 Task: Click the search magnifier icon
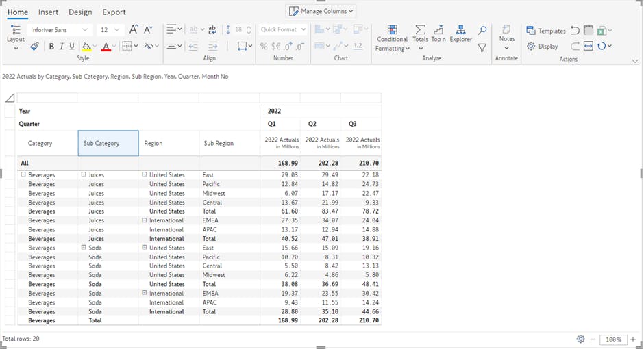[x=482, y=31]
